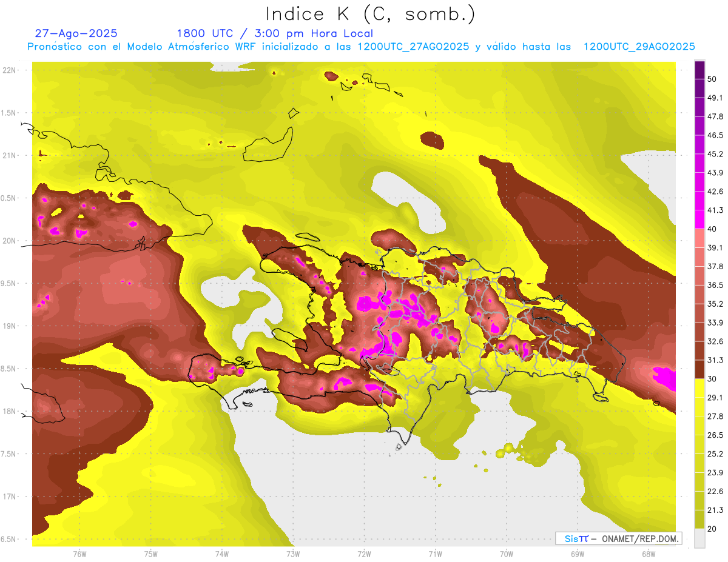This screenshot has height=562, width=728.
Task: Click the 1200UTC_29AGO2025 valid-until timestamp
Action: (x=638, y=47)
